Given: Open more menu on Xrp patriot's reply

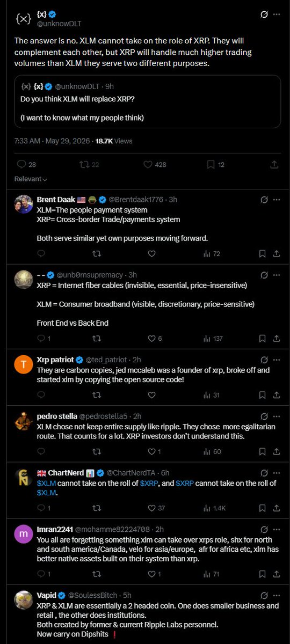Looking at the screenshot, I should [277, 360].
